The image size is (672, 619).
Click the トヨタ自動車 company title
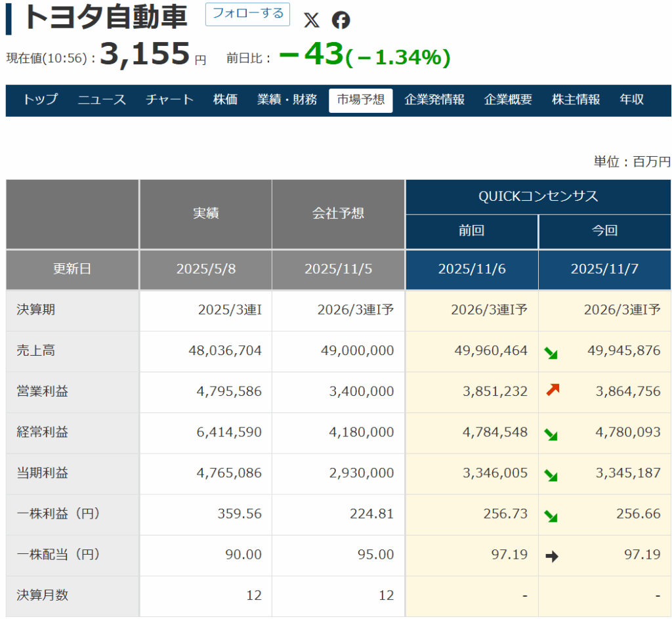pos(106,18)
